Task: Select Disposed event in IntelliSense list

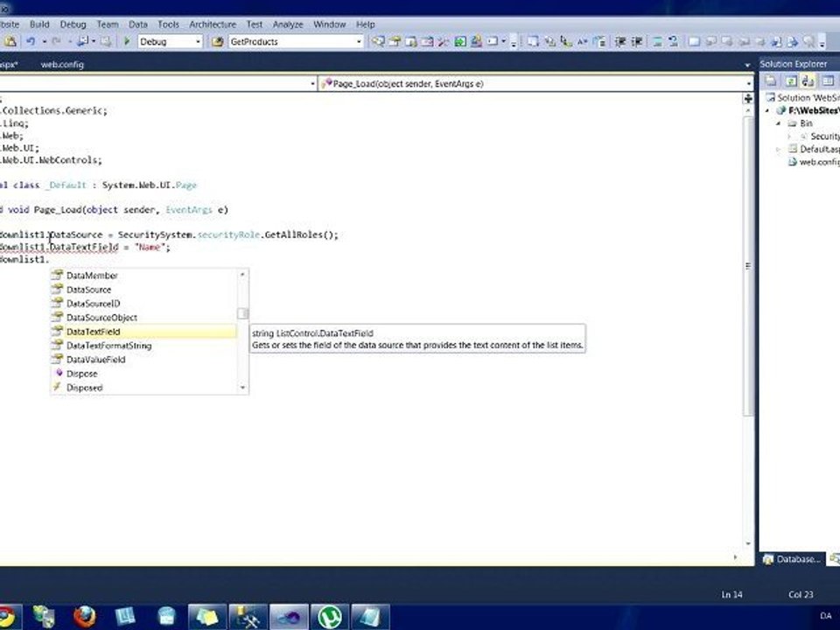Action: 143,388
